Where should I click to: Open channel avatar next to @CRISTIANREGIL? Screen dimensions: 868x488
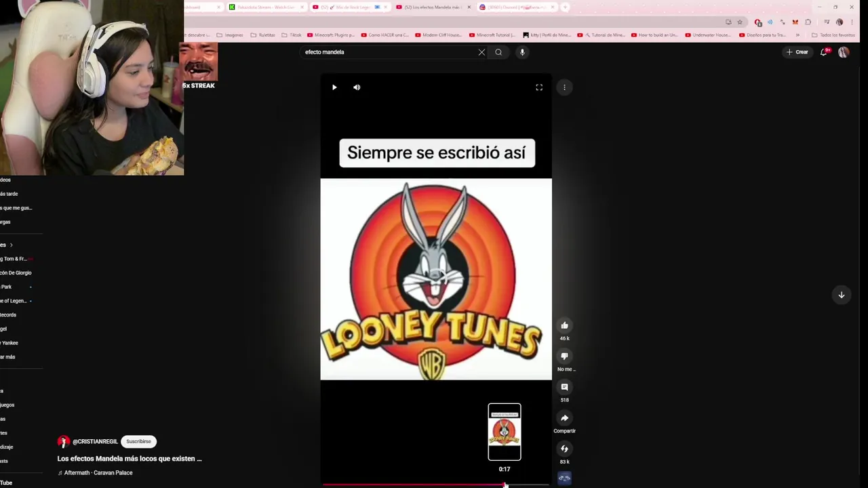(x=63, y=442)
